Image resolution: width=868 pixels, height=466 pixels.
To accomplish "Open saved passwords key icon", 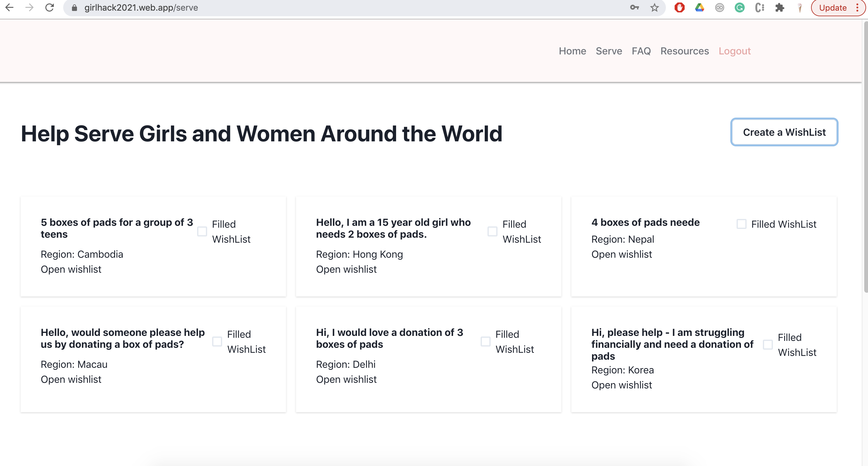I will (x=634, y=8).
